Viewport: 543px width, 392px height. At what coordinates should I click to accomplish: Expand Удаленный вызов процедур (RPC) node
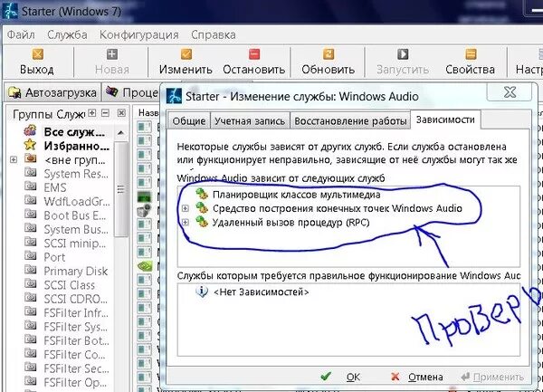pyautogui.click(x=186, y=223)
